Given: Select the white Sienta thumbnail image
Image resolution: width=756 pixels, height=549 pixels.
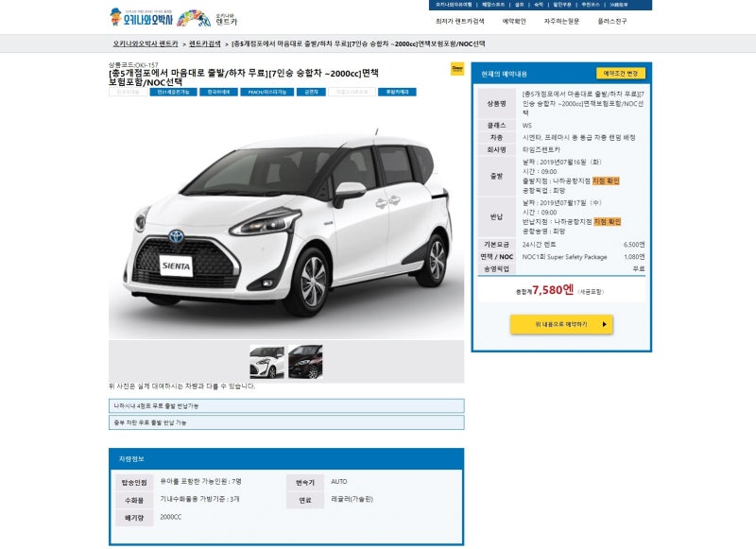Looking at the screenshot, I should [x=267, y=362].
